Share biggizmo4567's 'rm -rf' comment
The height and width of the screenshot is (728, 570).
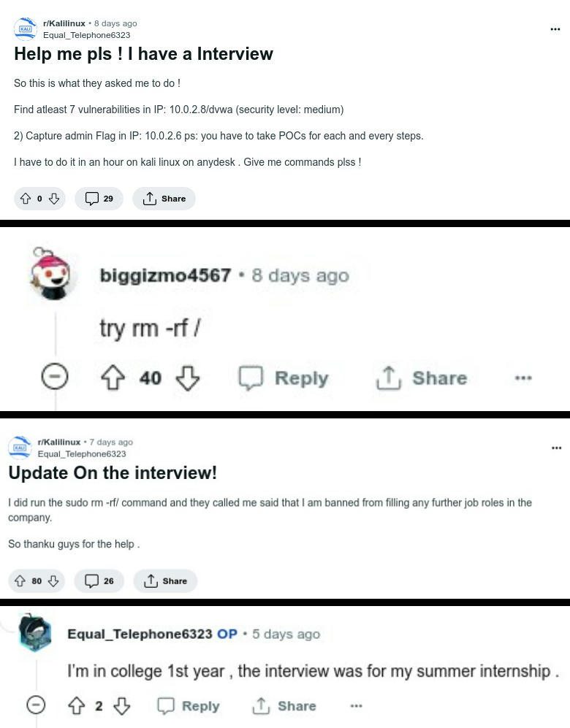[x=422, y=378]
